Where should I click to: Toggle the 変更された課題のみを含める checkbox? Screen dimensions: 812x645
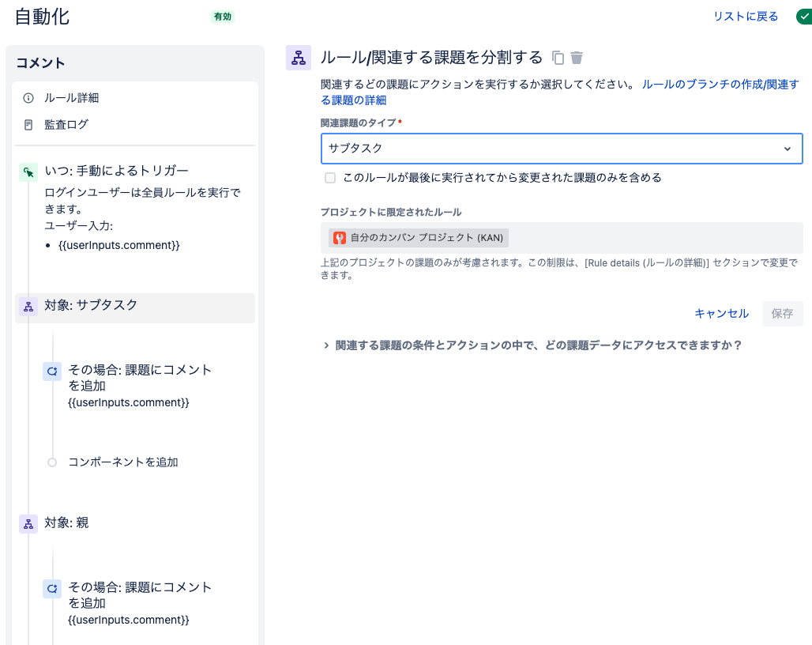(330, 178)
